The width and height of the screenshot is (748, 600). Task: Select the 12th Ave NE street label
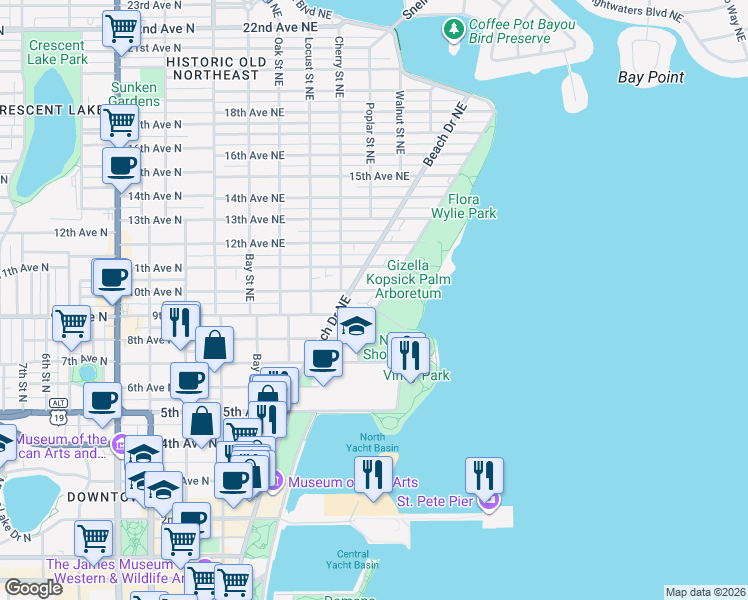pyautogui.click(x=255, y=243)
